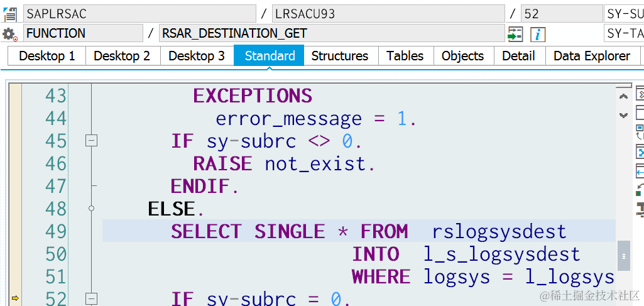Viewport: 644px width, 306px height.
Task: Open the info icon next to RSAR_DESTINATION_GET
Action: tap(538, 34)
